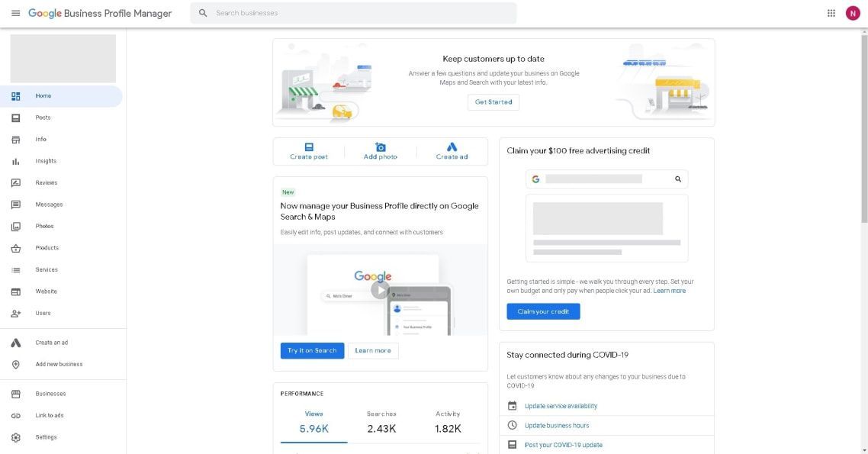
Task: Click the Get Started button
Action: click(x=493, y=102)
